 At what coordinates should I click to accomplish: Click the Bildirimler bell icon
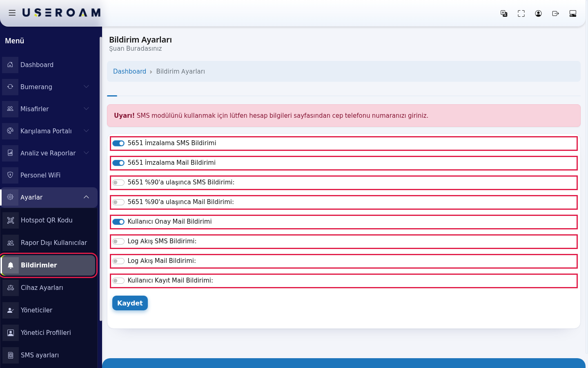click(x=11, y=265)
